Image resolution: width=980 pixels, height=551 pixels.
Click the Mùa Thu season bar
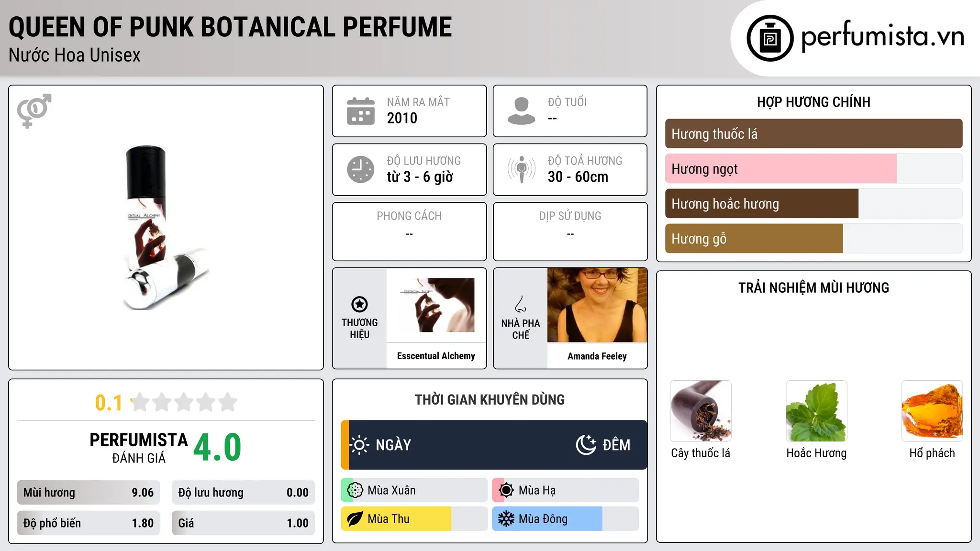pos(414,519)
